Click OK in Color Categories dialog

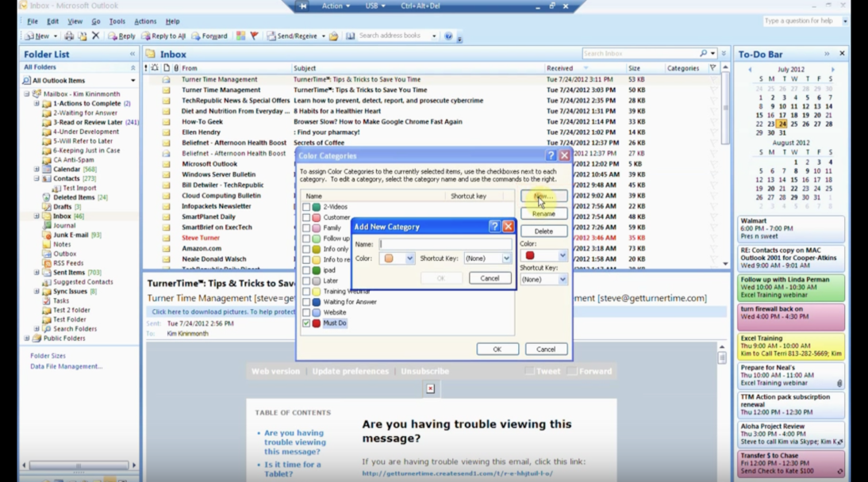[497, 349]
